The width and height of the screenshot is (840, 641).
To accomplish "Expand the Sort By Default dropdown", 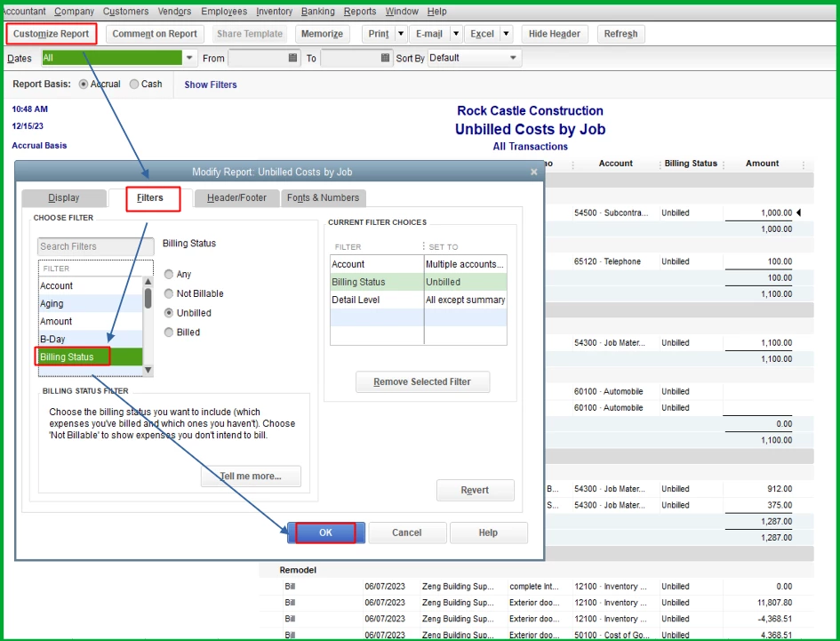I will point(513,58).
